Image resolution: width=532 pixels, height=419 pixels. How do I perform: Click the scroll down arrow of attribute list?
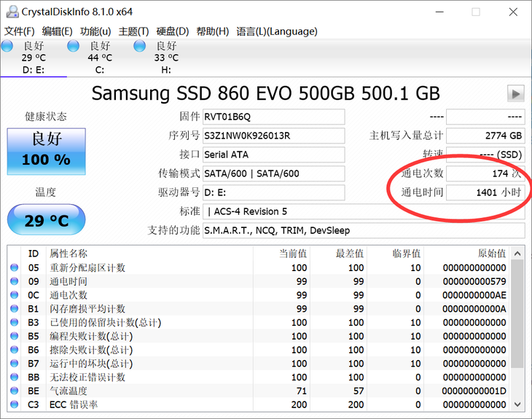[x=517, y=404]
